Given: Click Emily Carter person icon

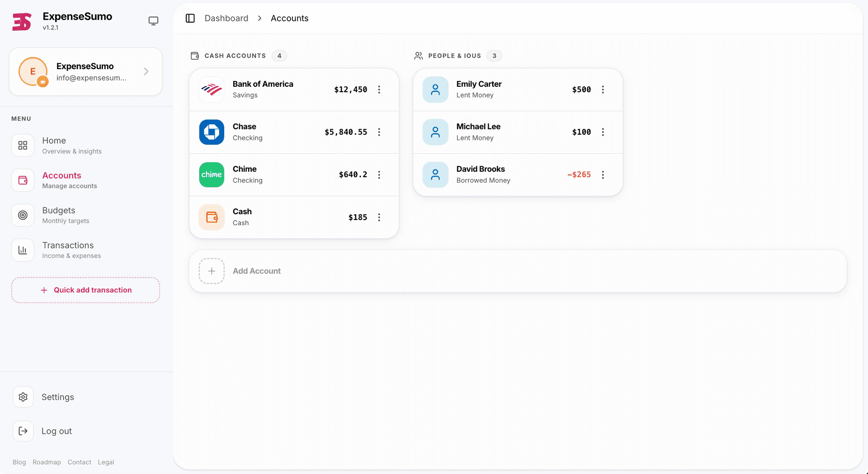Looking at the screenshot, I should tap(435, 89).
